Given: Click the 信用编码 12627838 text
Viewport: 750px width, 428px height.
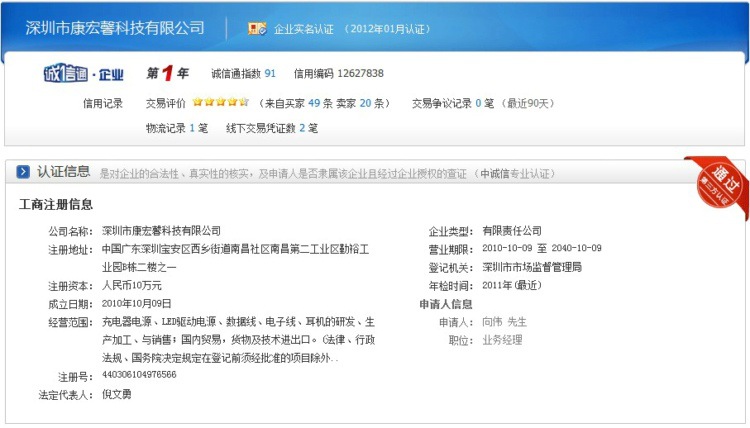Looking at the screenshot, I should point(339,73).
